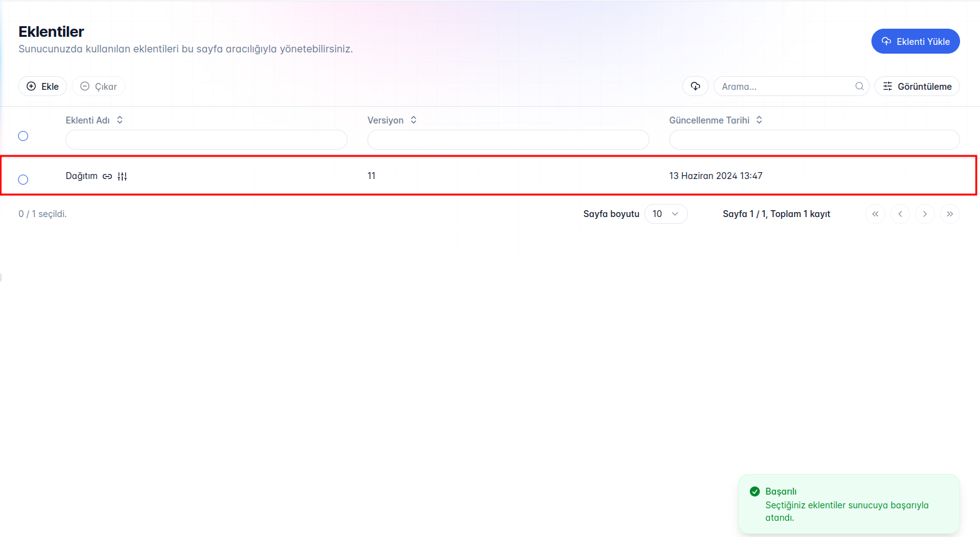Viewport: 980px width, 537px height.
Task: Go to the next page
Action: [925, 214]
